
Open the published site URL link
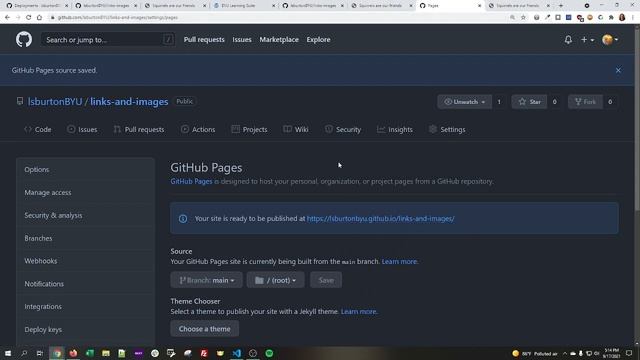(x=380, y=219)
